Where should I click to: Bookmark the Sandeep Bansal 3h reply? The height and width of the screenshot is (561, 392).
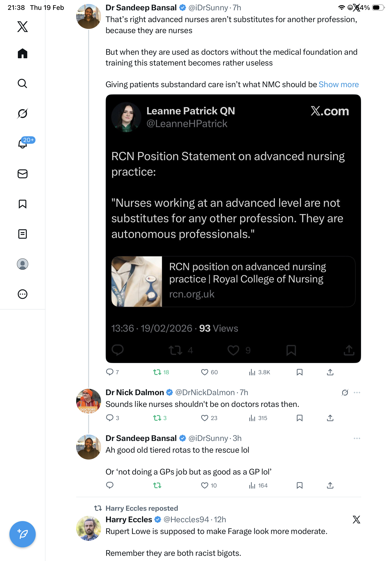(299, 485)
